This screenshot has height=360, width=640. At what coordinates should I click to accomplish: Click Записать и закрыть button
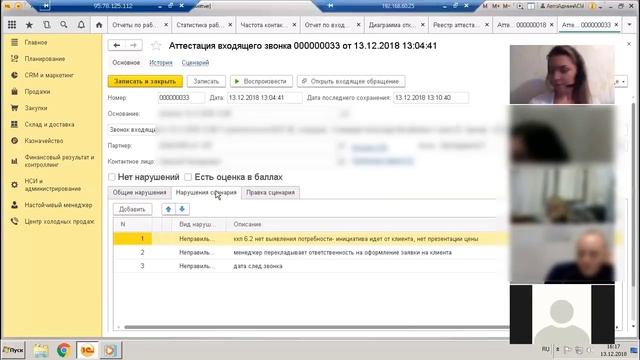click(145, 81)
